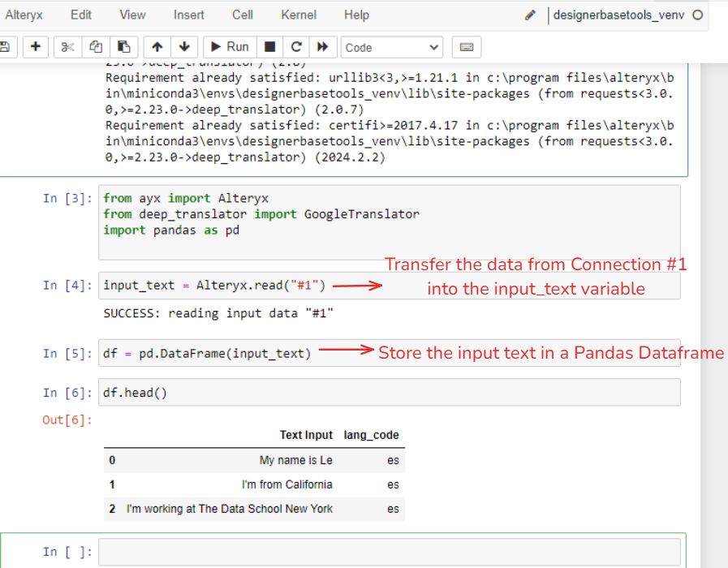This screenshot has height=568, width=728.
Task: Open the Alteryx menu
Action: click(x=24, y=15)
